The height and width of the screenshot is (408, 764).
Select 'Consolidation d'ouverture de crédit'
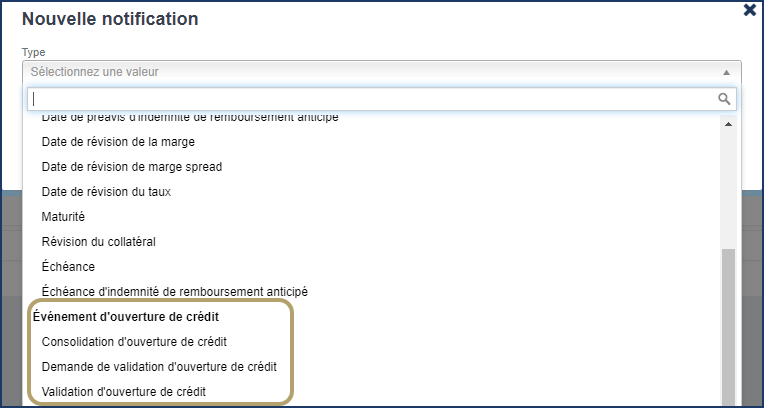141,342
